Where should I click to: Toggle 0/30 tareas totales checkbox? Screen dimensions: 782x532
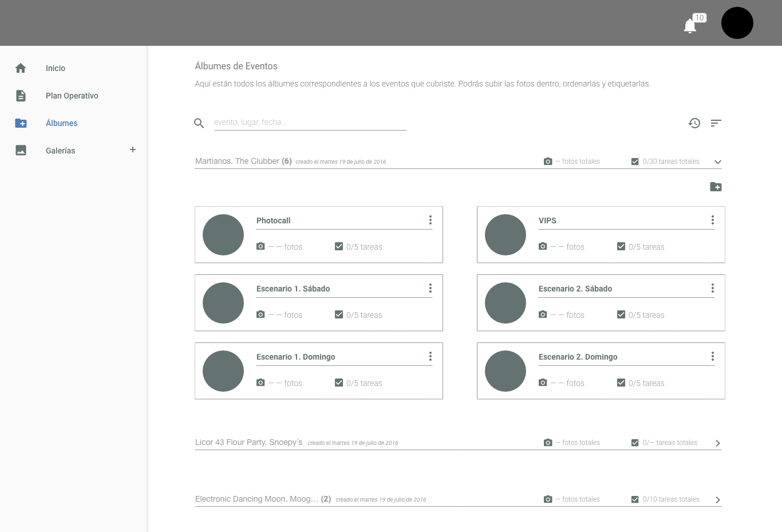click(x=635, y=161)
